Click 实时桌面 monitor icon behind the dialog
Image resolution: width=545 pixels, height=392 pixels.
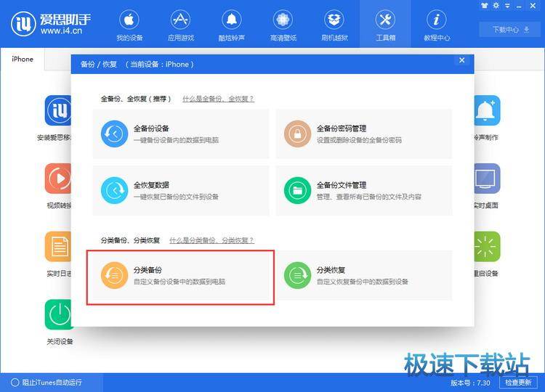(x=487, y=178)
